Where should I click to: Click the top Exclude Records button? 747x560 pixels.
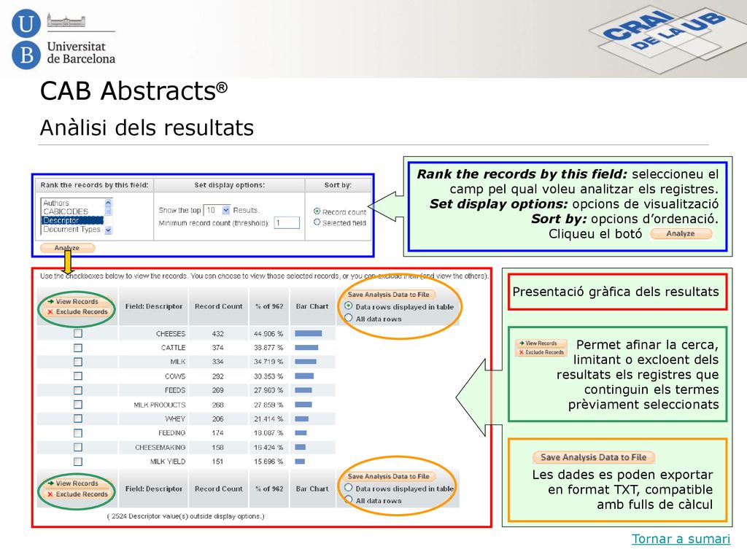(x=77, y=311)
